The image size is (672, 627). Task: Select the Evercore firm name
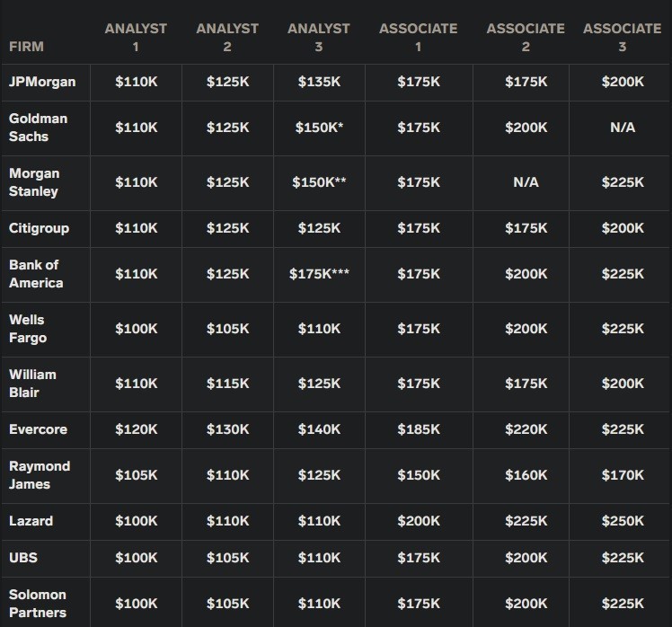tap(38, 429)
